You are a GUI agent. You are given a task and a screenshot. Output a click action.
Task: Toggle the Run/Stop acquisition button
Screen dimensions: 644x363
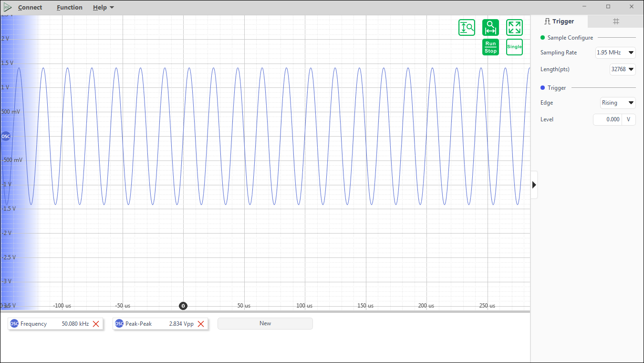[490, 47]
